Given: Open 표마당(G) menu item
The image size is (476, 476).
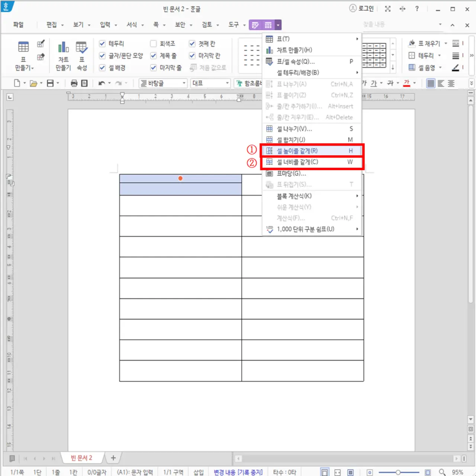Looking at the screenshot, I should pos(312,174).
